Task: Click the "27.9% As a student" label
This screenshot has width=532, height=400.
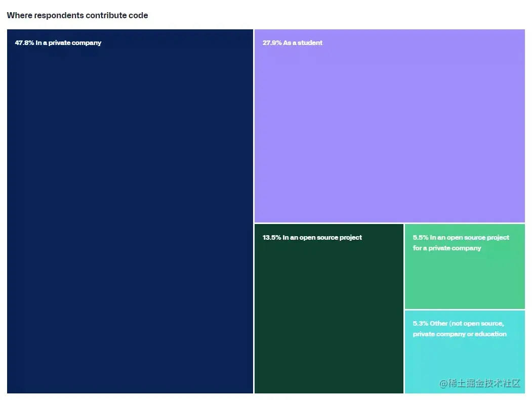Action: coord(293,42)
